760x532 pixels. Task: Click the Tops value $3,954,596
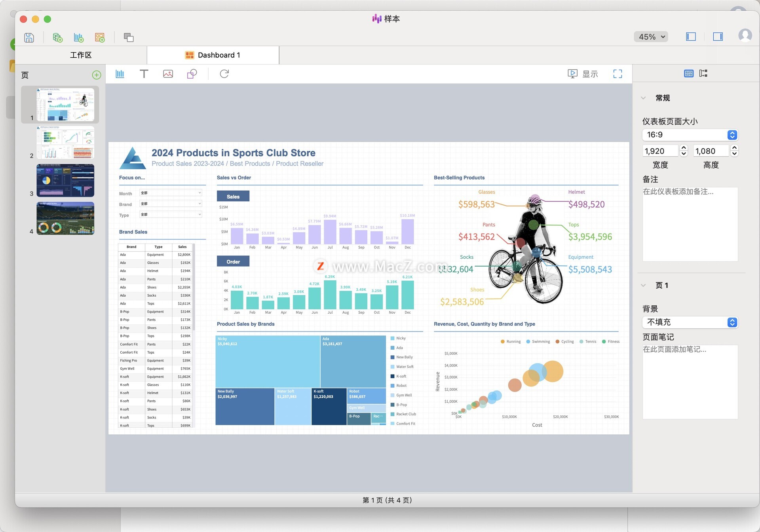pyautogui.click(x=590, y=237)
